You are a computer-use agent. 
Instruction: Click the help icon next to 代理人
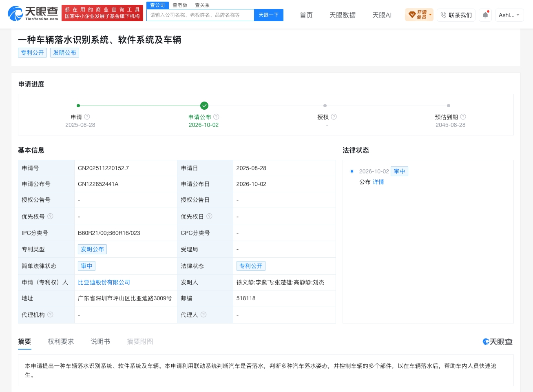[204, 314]
